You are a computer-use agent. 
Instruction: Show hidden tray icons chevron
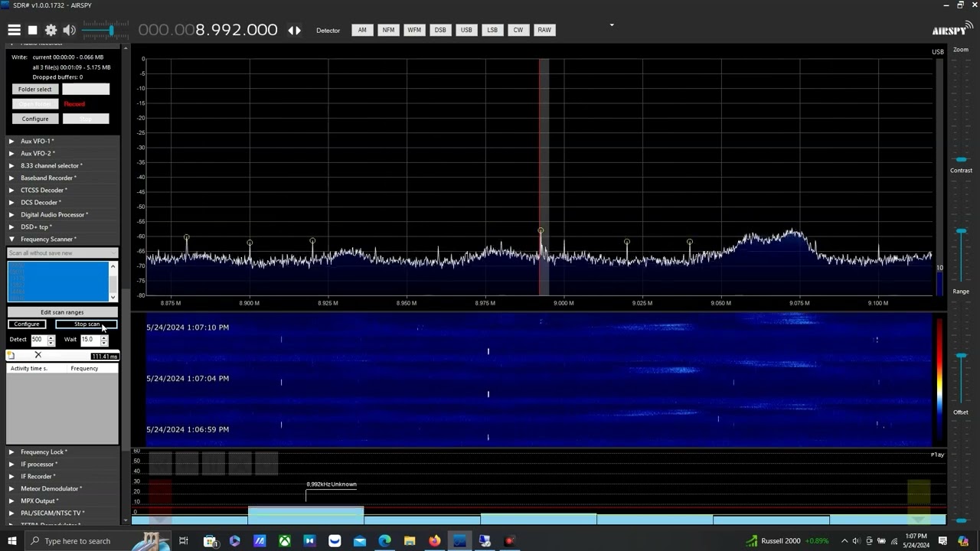[844, 541]
